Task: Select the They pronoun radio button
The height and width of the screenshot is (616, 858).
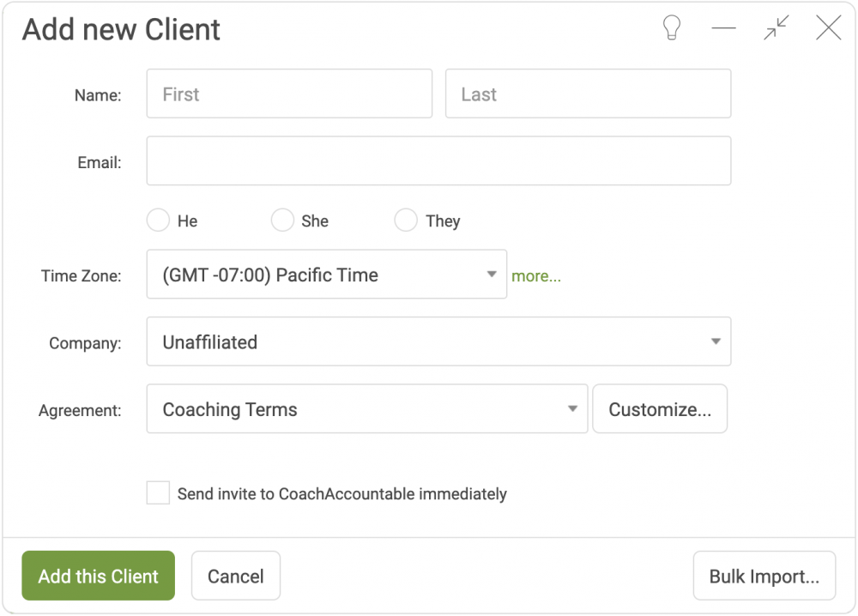Action: point(406,220)
